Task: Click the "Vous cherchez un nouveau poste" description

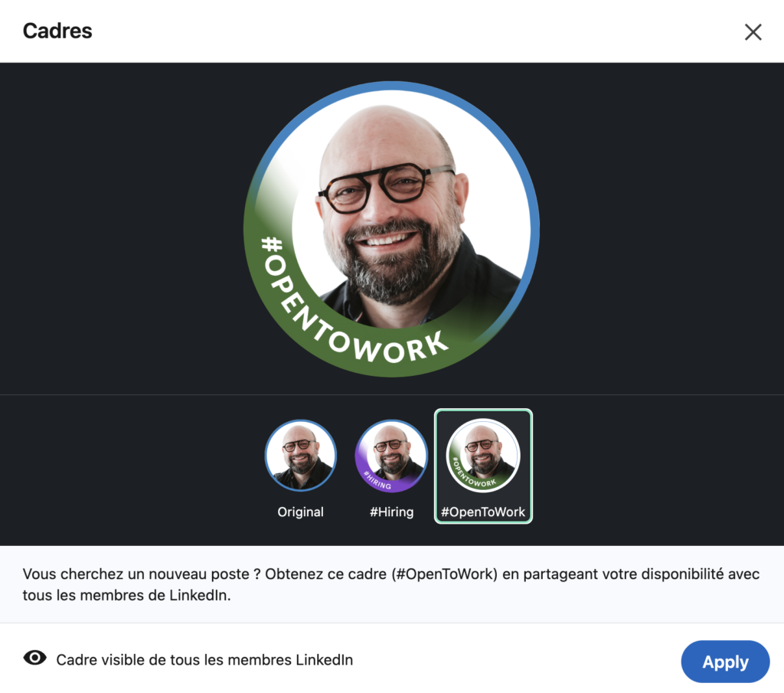Action: coord(391,584)
